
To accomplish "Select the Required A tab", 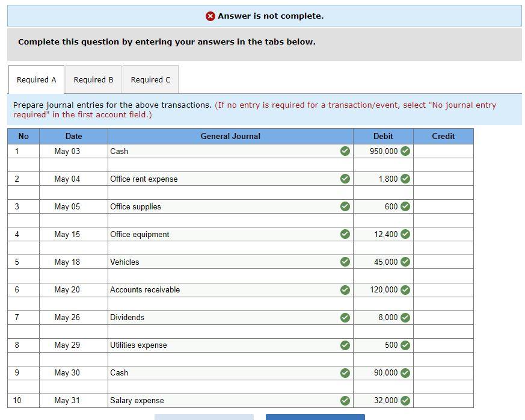I will coord(36,79).
